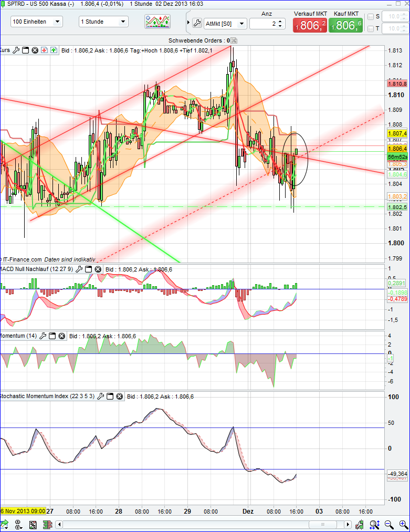Open Stochastic Momentum Index wrench settings

click(100, 397)
